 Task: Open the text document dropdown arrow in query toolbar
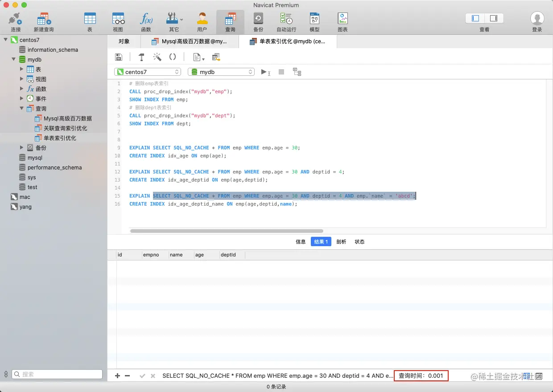click(x=203, y=58)
